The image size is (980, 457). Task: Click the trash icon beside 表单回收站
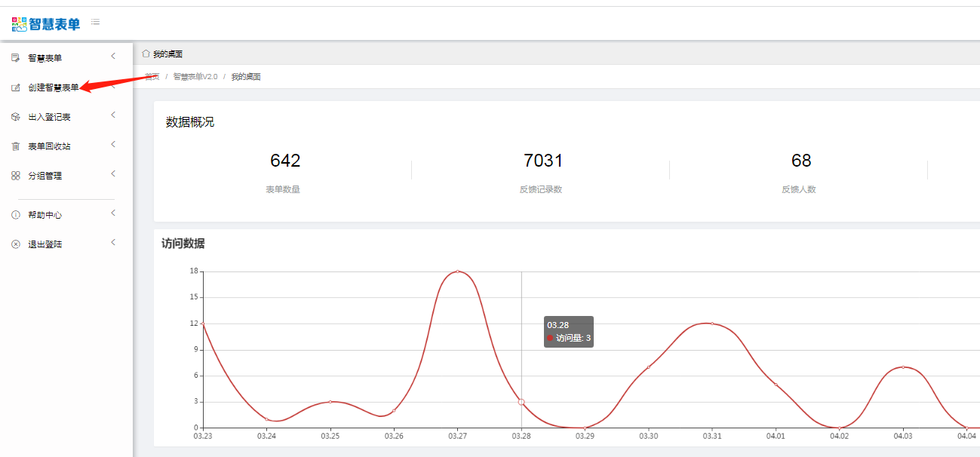click(16, 146)
